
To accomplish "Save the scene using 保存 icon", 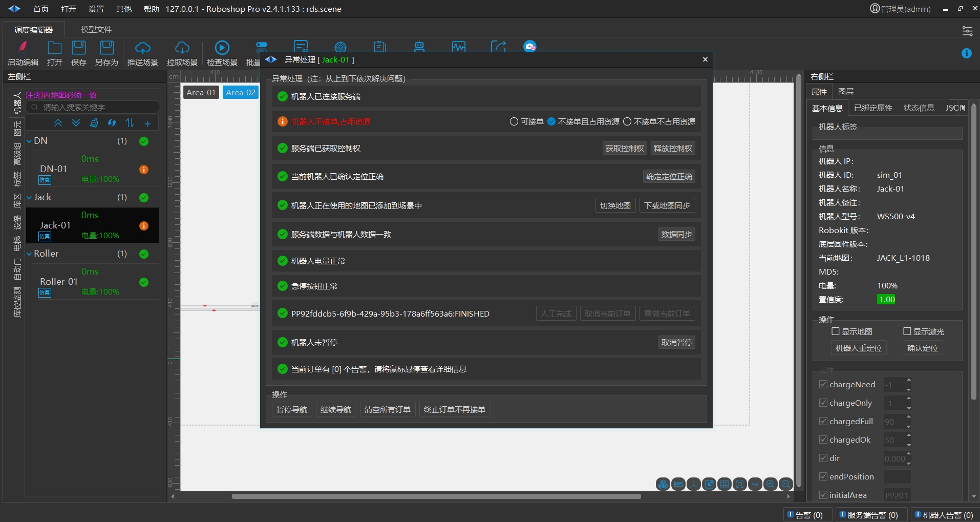I will click(78, 48).
